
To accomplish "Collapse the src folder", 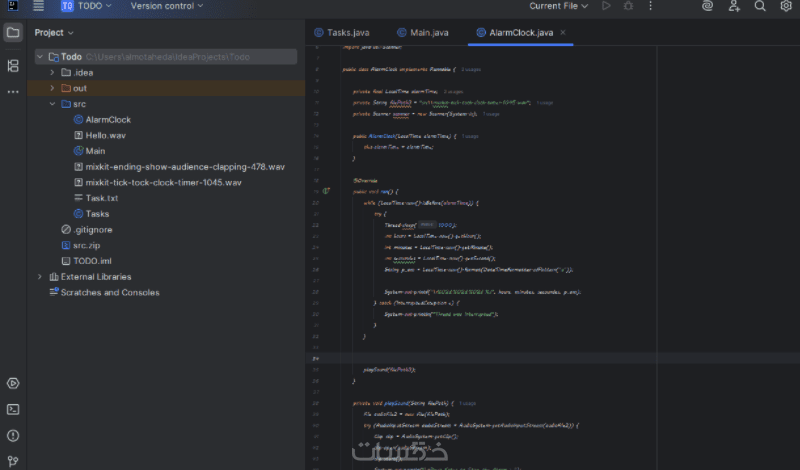I will 52,104.
